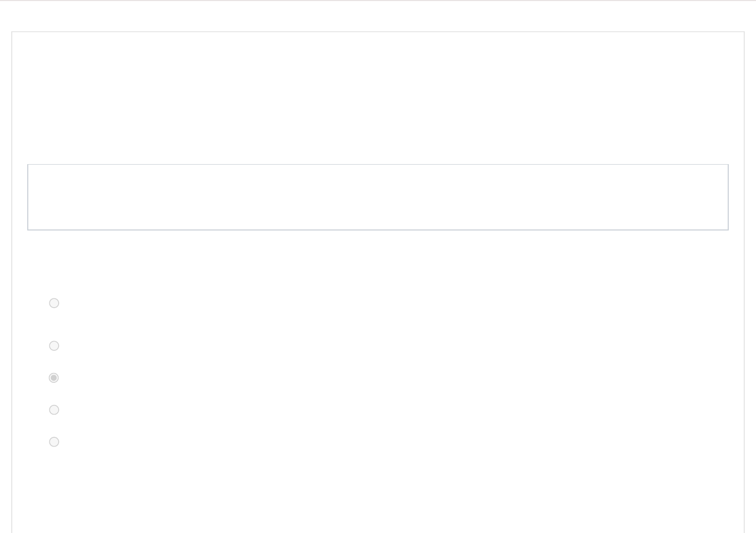This screenshot has height=533, width=756.
Task: Click inside the wide bordered empty box
Action: click(378, 197)
